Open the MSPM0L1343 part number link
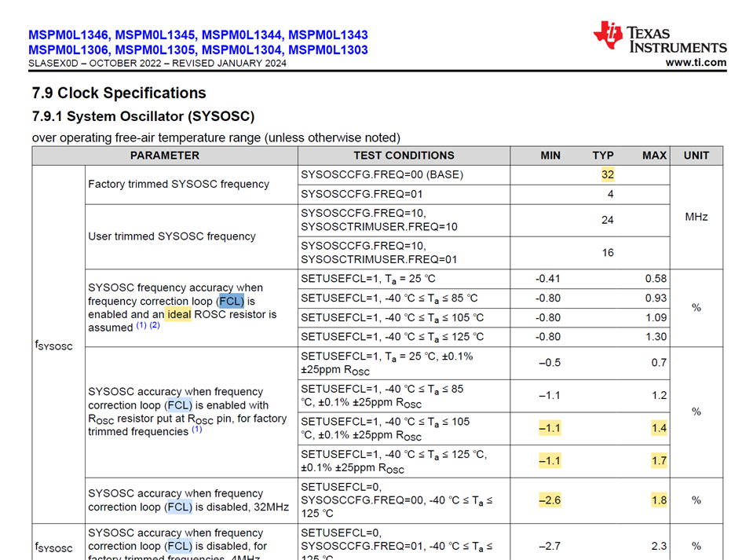Image resolution: width=753 pixels, height=560 pixels. [x=328, y=35]
